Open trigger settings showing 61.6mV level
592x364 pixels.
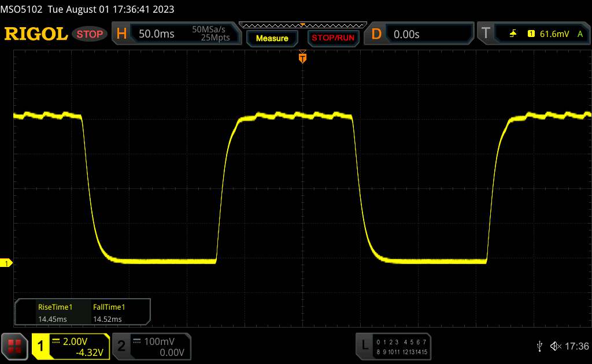[x=552, y=34]
